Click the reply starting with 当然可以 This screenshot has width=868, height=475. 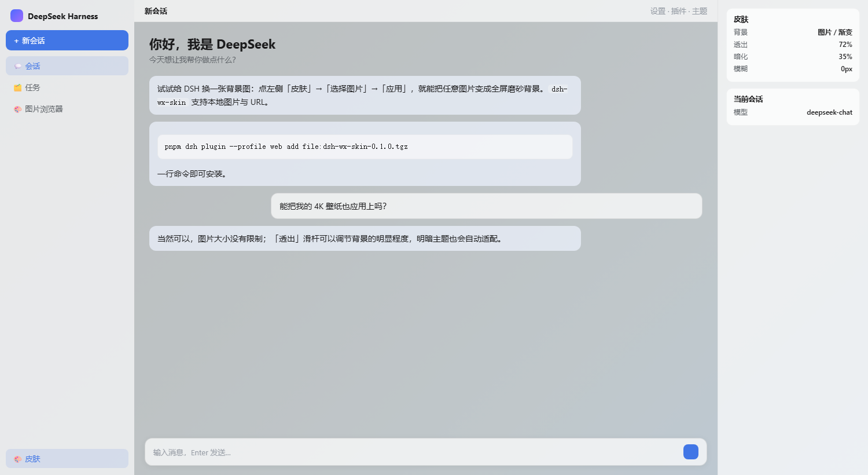tap(365, 239)
